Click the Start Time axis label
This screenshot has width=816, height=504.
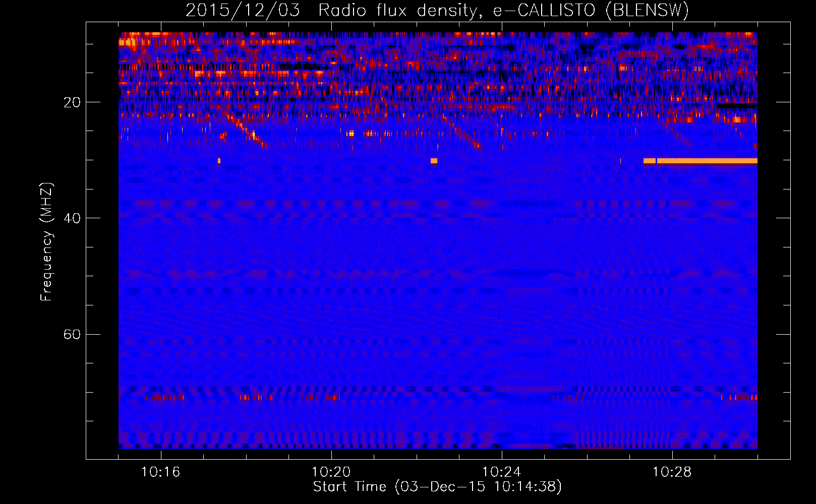point(437,487)
